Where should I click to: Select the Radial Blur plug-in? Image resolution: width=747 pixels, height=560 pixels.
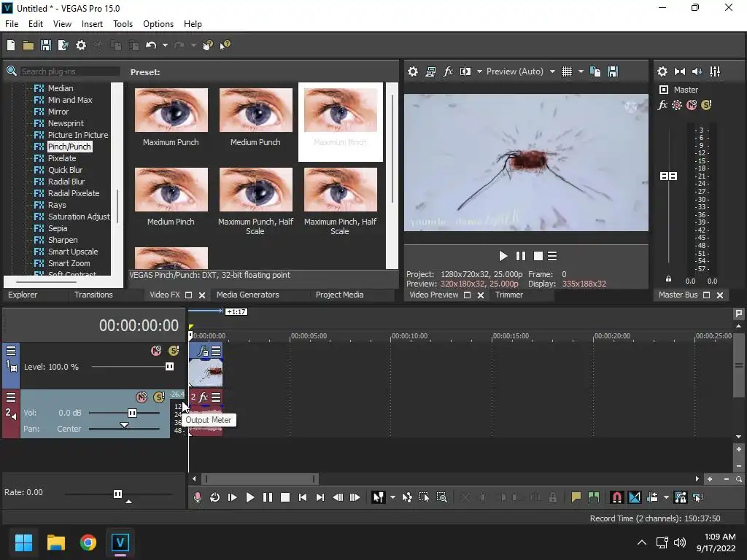click(66, 182)
